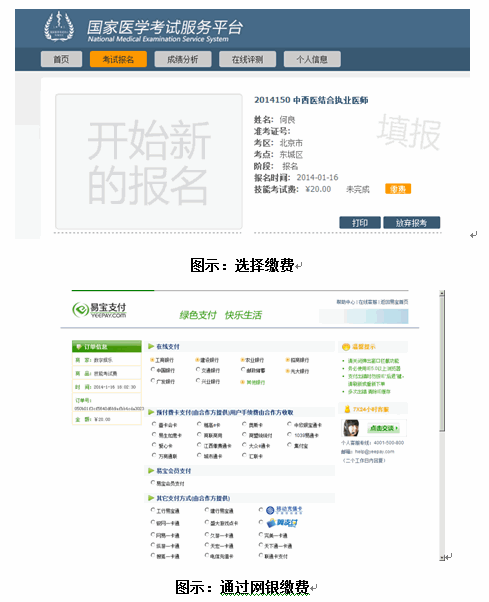Click the 开始新的报名 panel
This screenshot has height=602, width=489.
[x=149, y=162]
